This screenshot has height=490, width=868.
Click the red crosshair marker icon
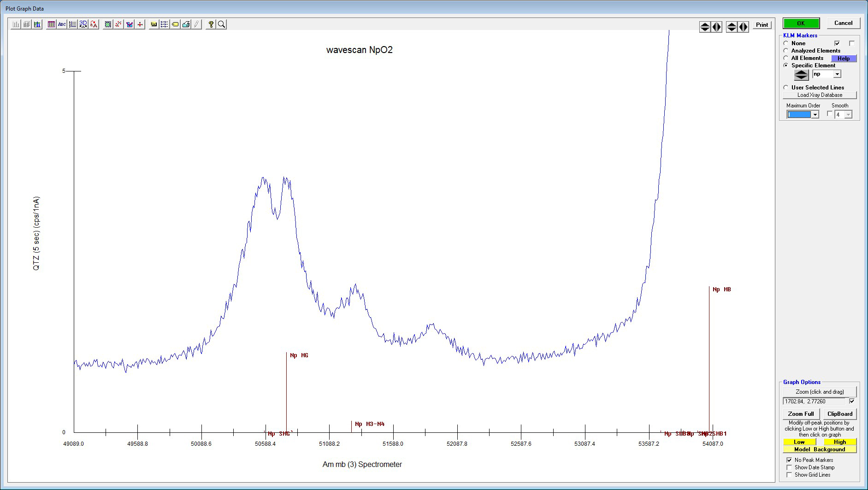(x=140, y=24)
